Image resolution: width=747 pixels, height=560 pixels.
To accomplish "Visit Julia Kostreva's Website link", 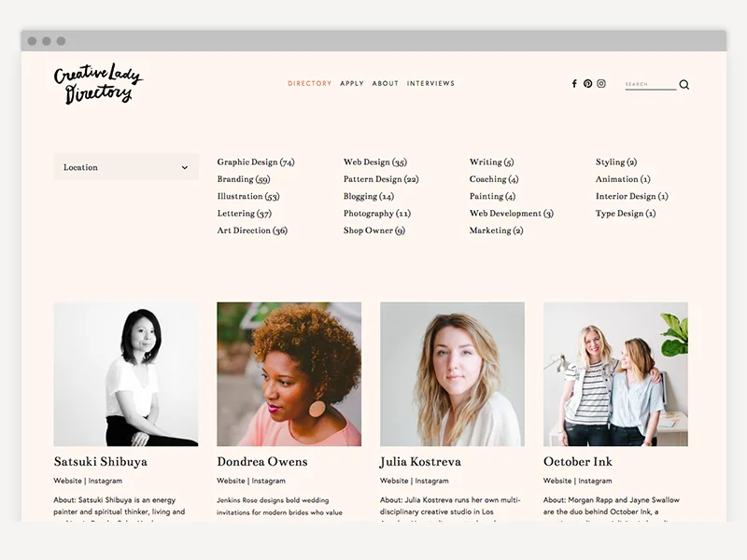I will tap(394, 481).
